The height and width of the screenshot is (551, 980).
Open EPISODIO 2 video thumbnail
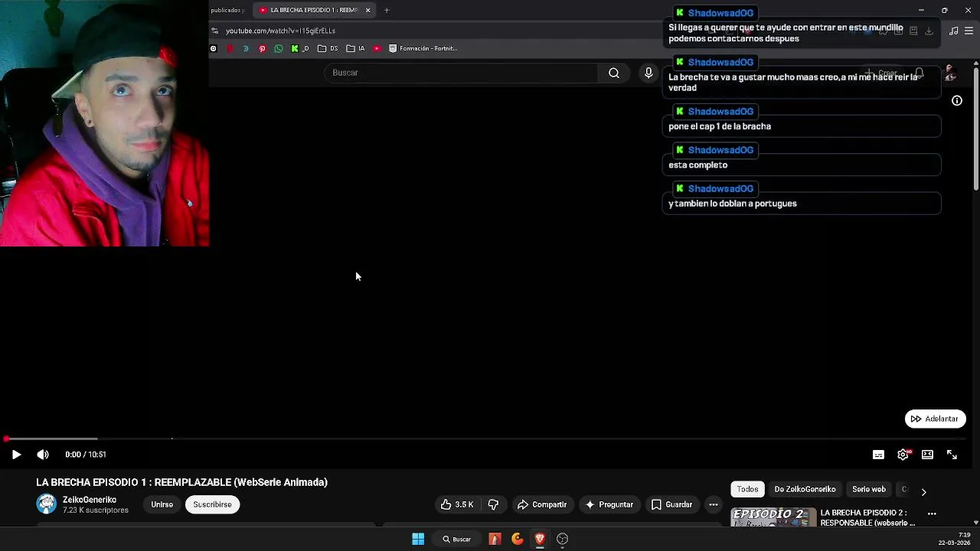coord(773,518)
